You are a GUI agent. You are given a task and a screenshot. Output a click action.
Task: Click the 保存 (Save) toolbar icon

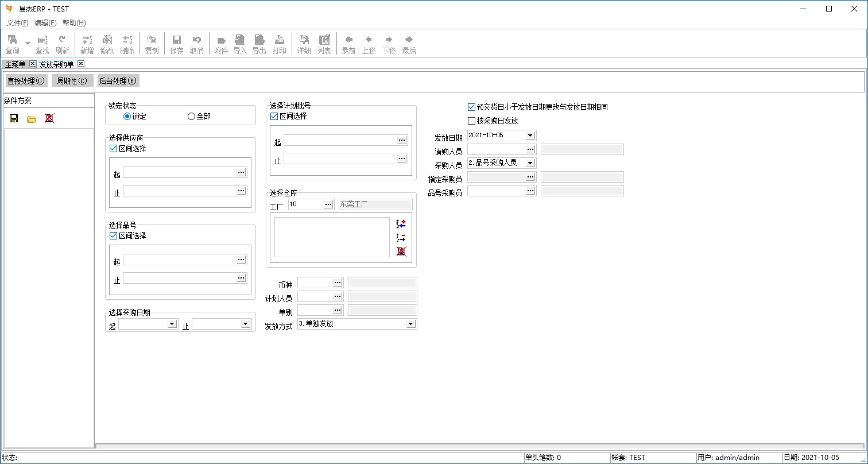coord(177,44)
